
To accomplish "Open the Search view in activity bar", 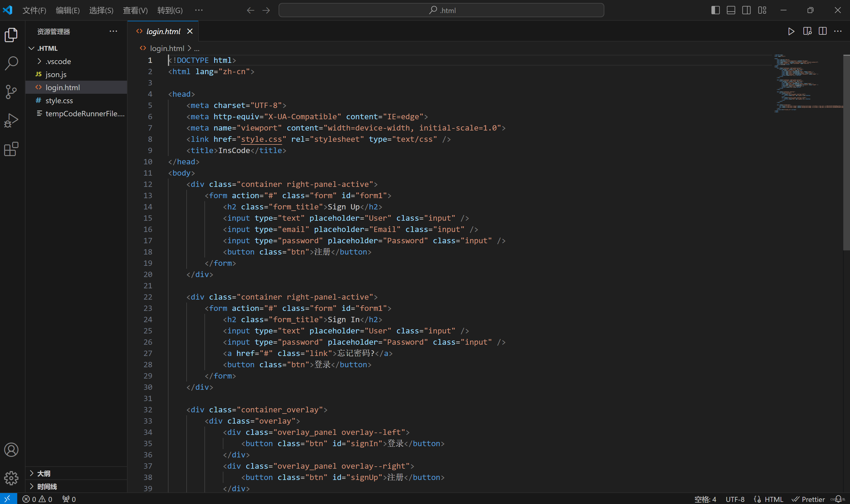I will click(x=11, y=63).
